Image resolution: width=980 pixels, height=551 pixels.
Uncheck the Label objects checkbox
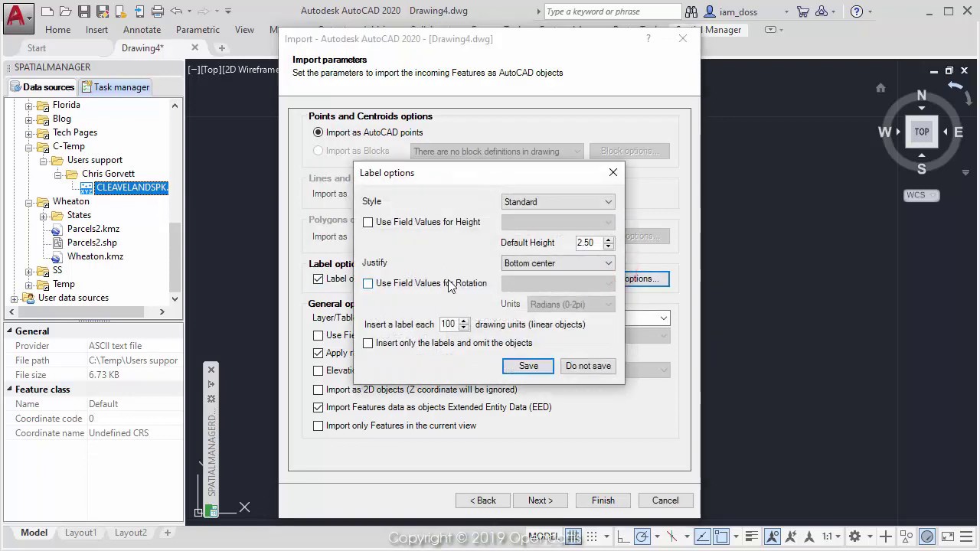click(318, 279)
